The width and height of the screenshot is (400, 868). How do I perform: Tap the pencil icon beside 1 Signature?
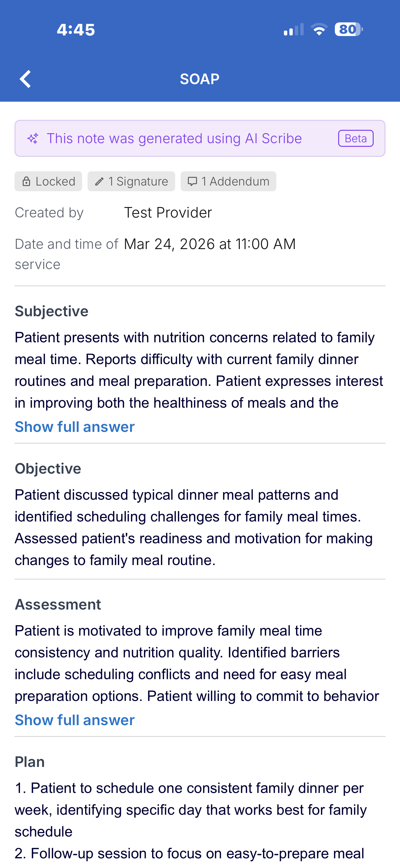(99, 182)
